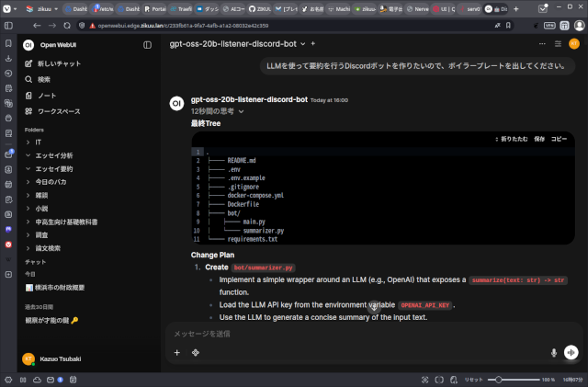Expand the IT folder
588x387 pixels.
click(28, 142)
